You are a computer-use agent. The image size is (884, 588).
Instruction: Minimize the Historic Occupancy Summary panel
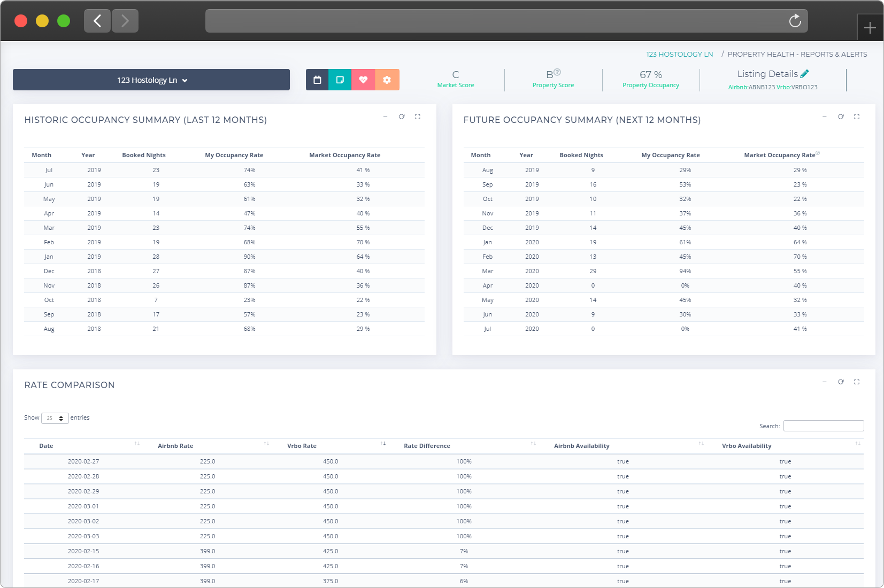point(385,117)
